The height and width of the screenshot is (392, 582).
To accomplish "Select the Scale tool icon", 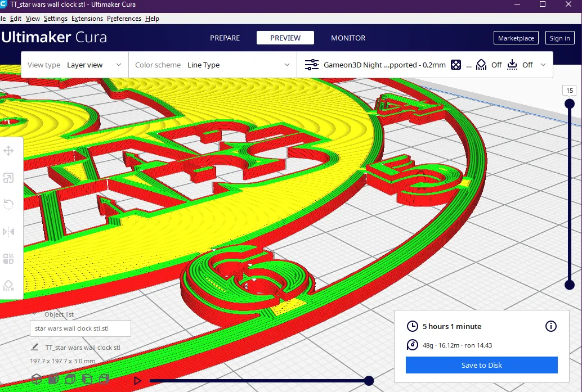I will [x=8, y=178].
